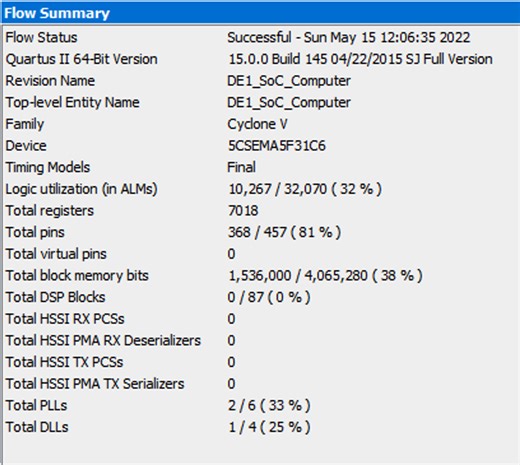
Task: Select the Total HSSI TX PCSs value 0
Action: tap(231, 362)
